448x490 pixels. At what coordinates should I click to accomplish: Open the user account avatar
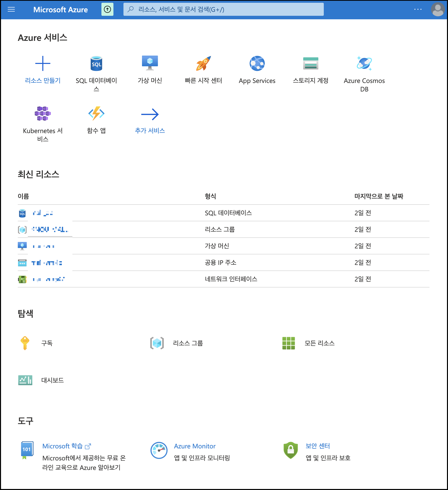tap(438, 10)
